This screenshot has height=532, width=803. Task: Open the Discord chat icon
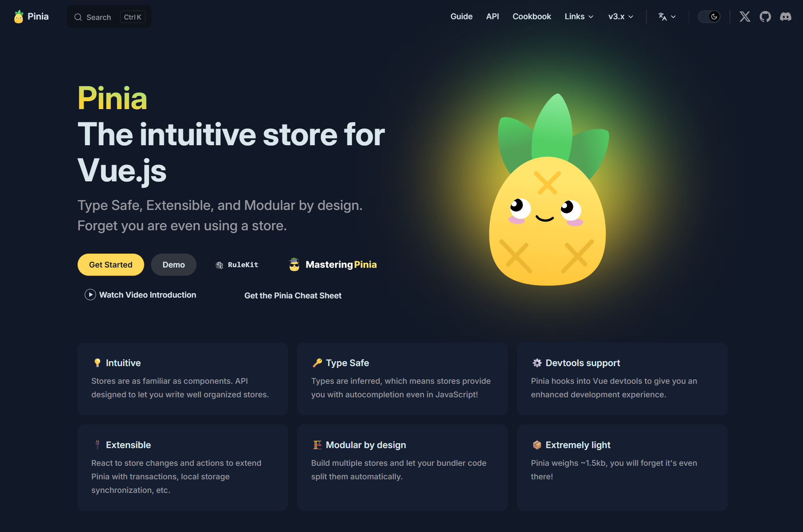785,17
